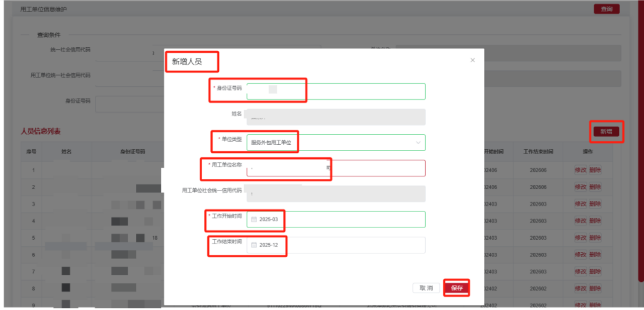Screen dimensions: 644x310
Task: Click 删除 link in row 3
Action: point(595,204)
